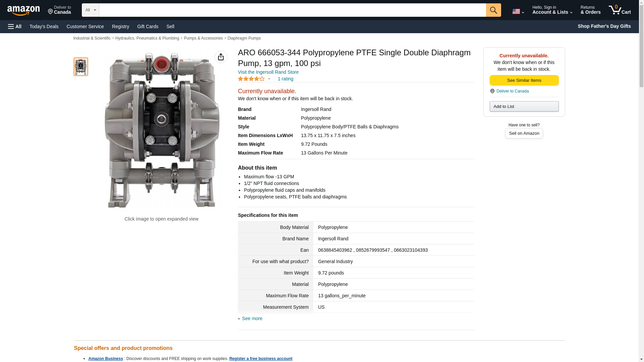Screen dimensions: 644x362
Task: Open the shopping cart
Action: click(x=620, y=10)
